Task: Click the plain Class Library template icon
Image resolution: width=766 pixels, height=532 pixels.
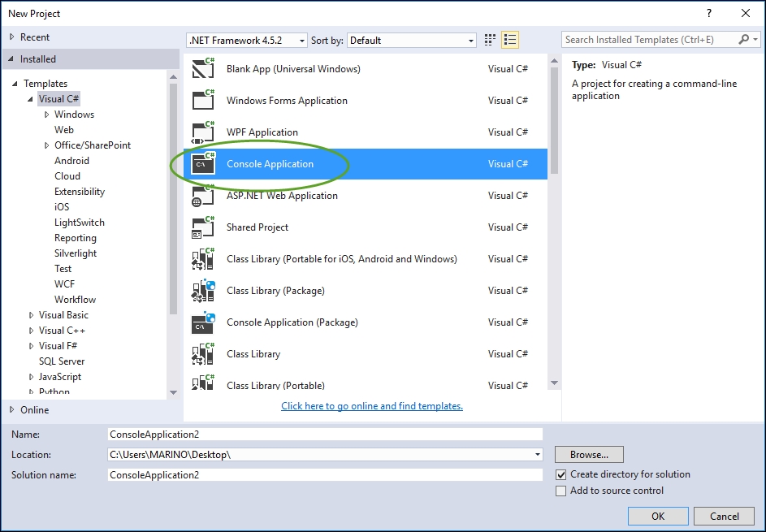Action: (x=203, y=354)
